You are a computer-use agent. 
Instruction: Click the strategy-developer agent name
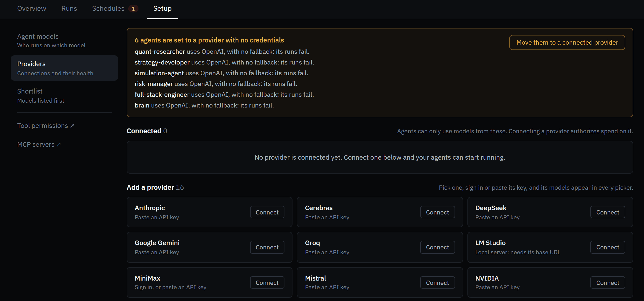click(x=162, y=62)
